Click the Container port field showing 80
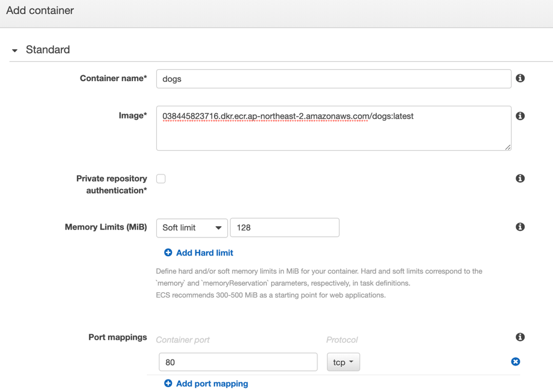Image resolution: width=553 pixels, height=392 pixels. pyautogui.click(x=238, y=362)
